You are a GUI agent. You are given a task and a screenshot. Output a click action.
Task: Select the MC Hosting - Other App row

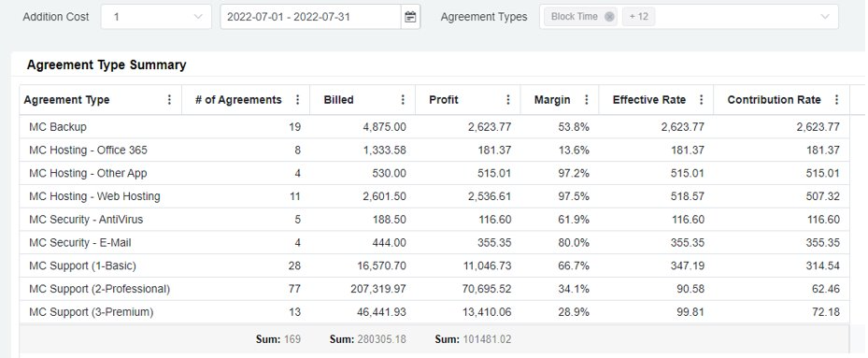click(x=434, y=174)
